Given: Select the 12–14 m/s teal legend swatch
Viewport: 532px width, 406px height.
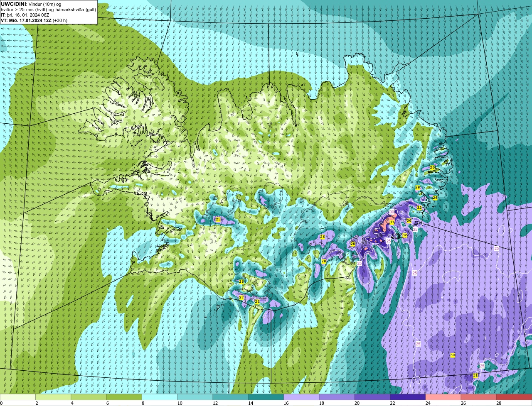Looking at the screenshot, I should pyautogui.click(x=231, y=397).
